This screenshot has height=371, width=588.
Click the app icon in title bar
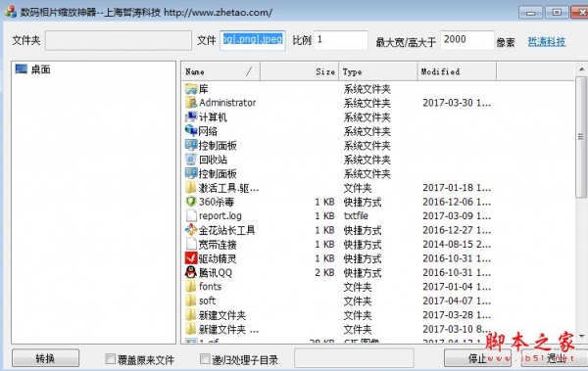(10, 11)
